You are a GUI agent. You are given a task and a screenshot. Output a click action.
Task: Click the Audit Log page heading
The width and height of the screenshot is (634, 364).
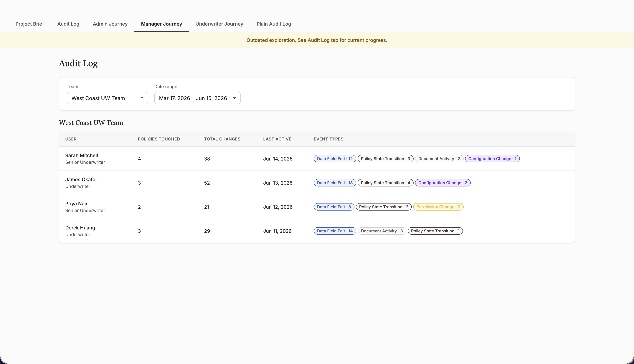pos(78,64)
